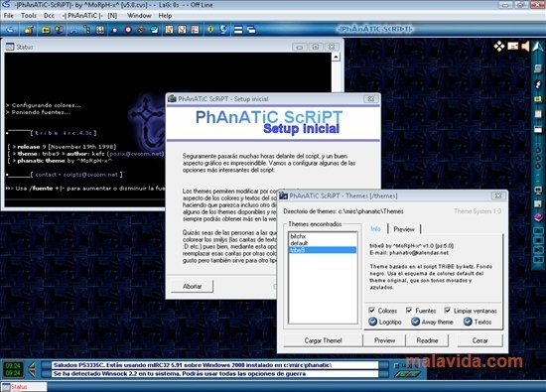Image resolution: width=546 pixels, height=392 pixels.
Task: Click the cascade windows toolbar icon
Action: (251, 30)
